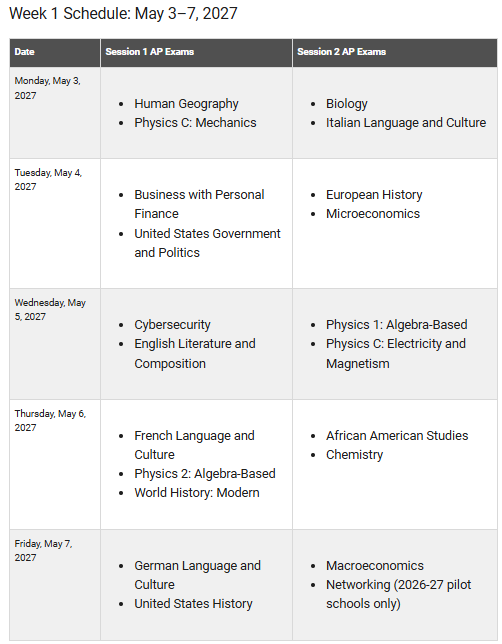The image size is (502, 644).
Task: Click French Language and Culture entry
Action: pos(194,445)
